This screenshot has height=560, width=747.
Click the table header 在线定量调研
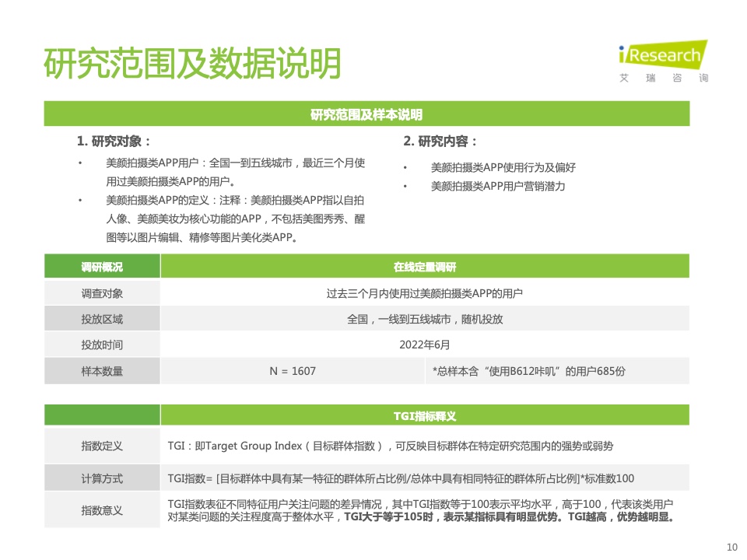(x=425, y=267)
